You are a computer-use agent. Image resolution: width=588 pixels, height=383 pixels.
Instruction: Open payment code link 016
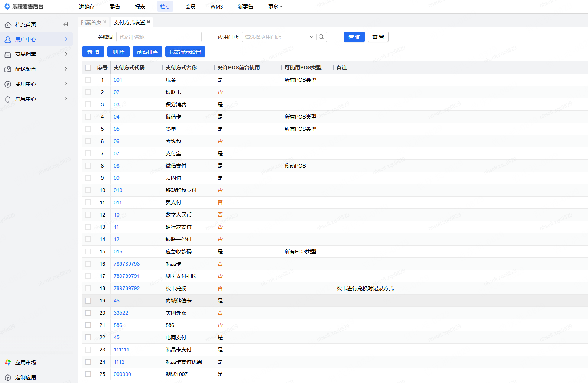click(118, 251)
